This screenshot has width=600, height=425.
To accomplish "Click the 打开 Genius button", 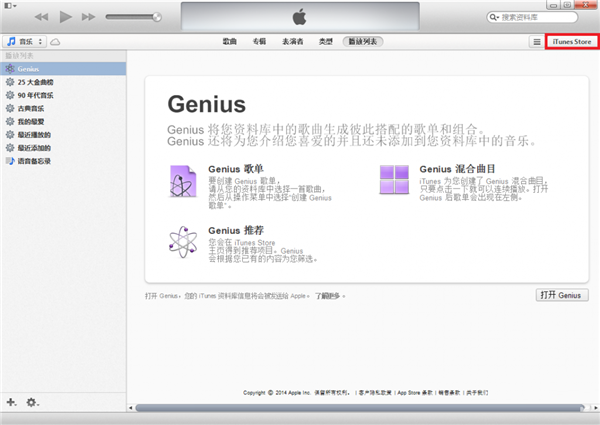I will pyautogui.click(x=560, y=296).
